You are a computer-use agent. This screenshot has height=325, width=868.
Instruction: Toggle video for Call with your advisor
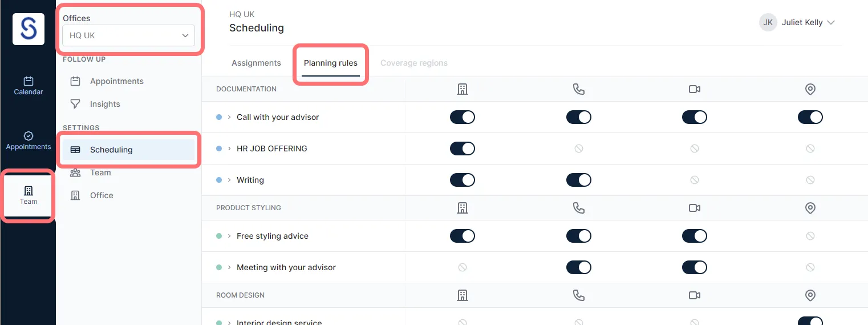pos(695,117)
